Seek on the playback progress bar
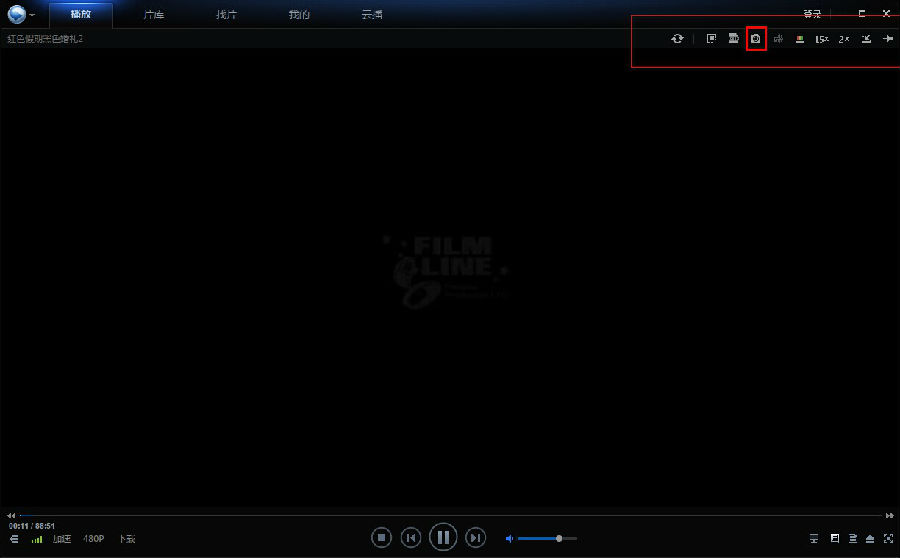Image resolution: width=900 pixels, height=558 pixels. point(451,516)
